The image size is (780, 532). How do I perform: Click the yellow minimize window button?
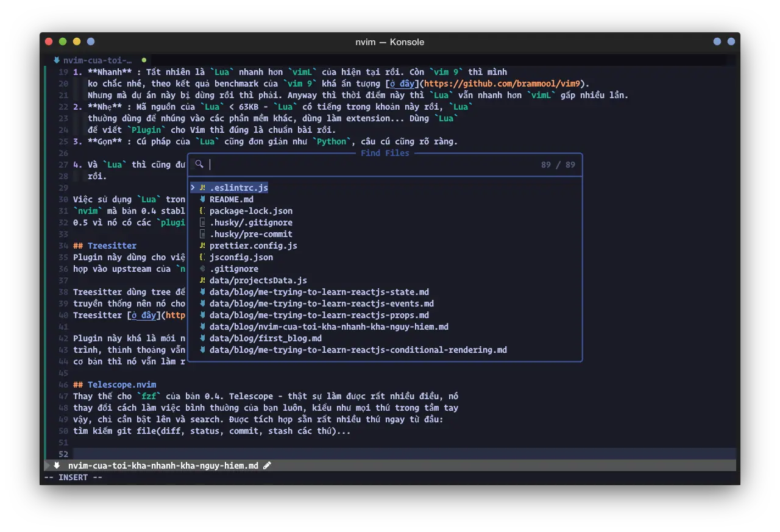pyautogui.click(x=76, y=41)
